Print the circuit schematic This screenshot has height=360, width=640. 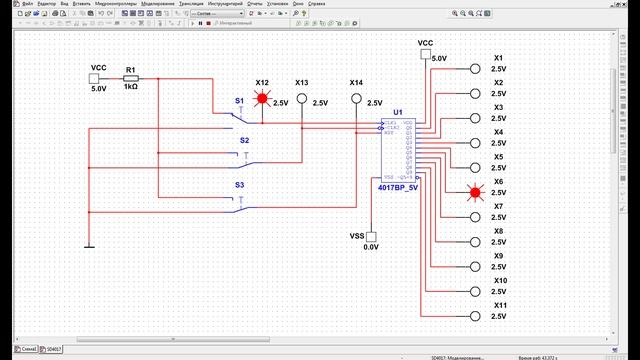pyautogui.click(x=55, y=13)
